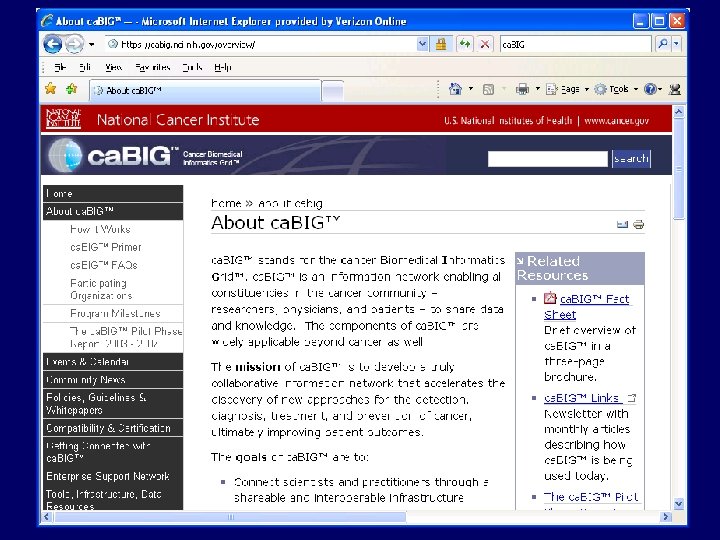The image size is (720, 540).
Task: Open caBIG FAQs sidebar link
Action: 104,265
